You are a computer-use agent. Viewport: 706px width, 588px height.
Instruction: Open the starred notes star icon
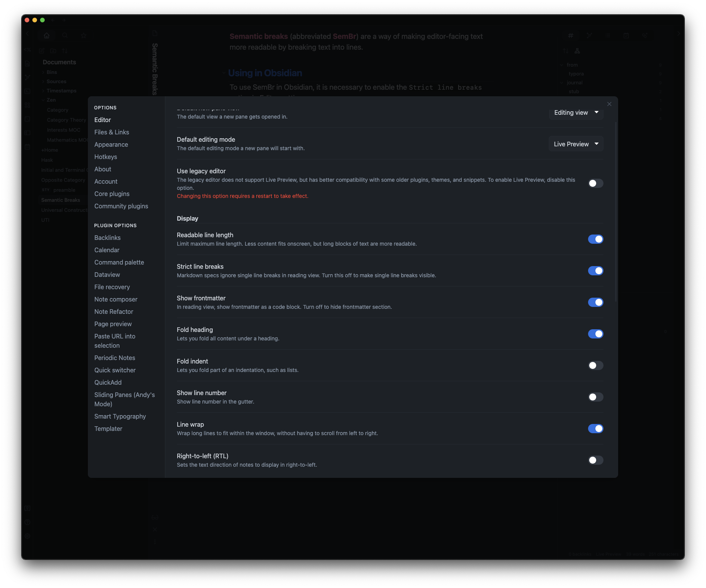(84, 35)
